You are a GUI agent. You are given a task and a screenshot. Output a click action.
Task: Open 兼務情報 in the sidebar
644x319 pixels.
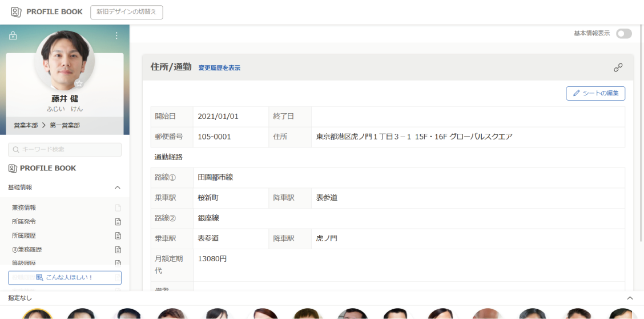[24, 208]
